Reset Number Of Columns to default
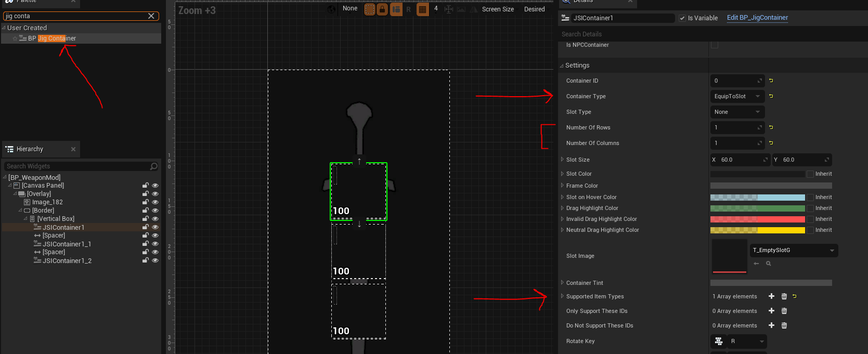Screen dimensions: 868x354 pyautogui.click(x=771, y=143)
